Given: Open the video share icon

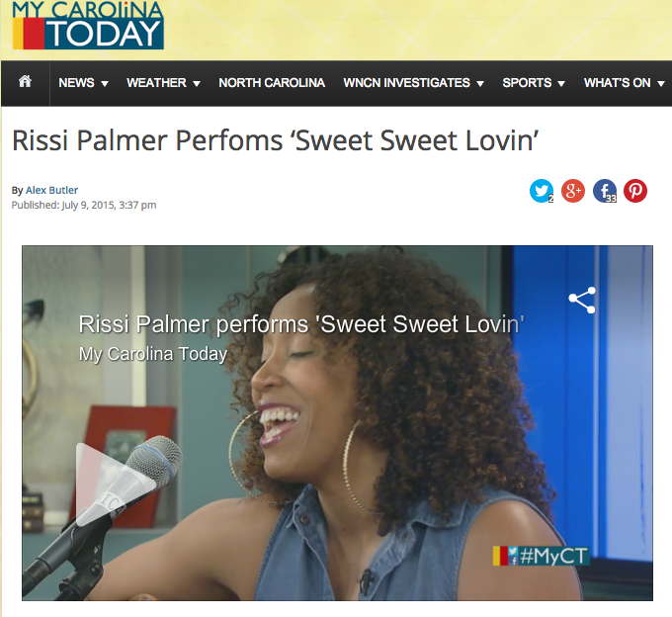Looking at the screenshot, I should (582, 301).
